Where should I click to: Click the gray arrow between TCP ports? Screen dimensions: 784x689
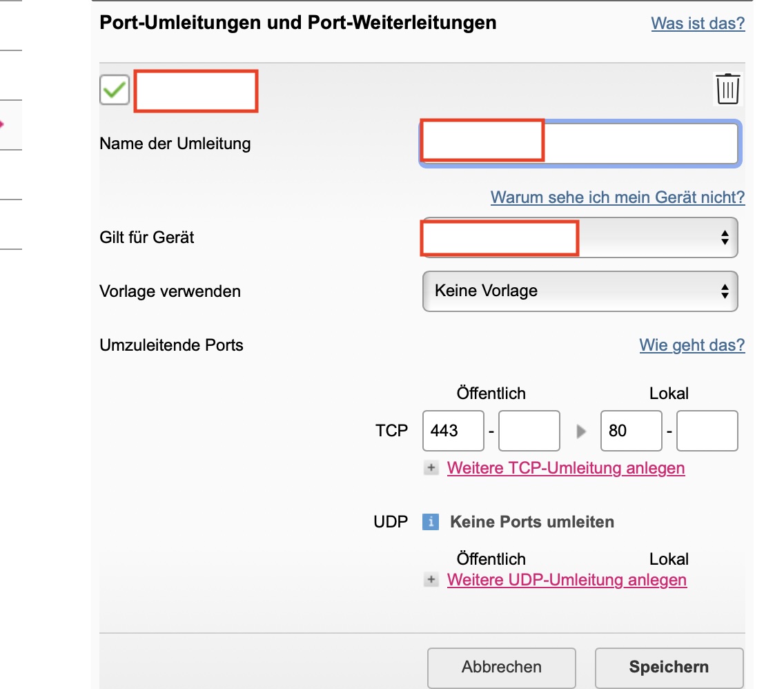581,431
